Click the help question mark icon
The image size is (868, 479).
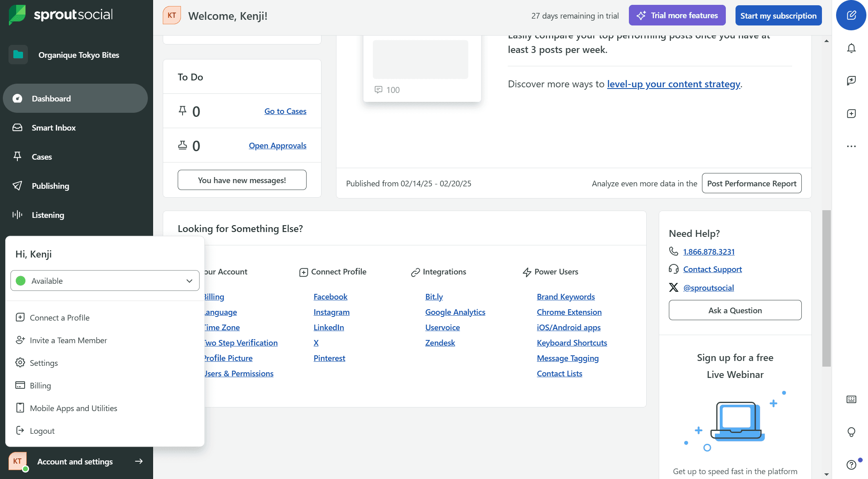(x=851, y=464)
